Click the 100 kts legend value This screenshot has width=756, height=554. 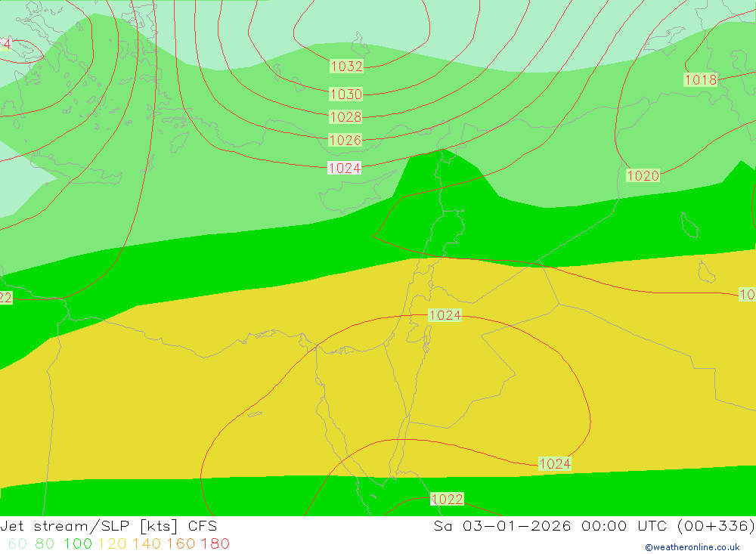pos(78,543)
